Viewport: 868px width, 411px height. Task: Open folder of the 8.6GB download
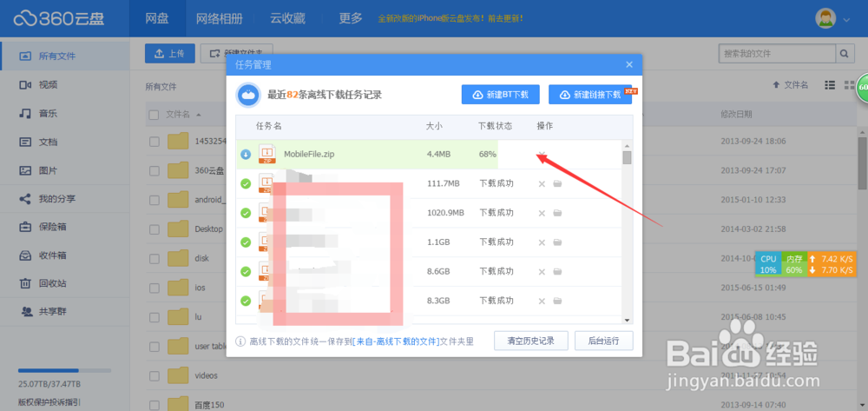pyautogui.click(x=557, y=271)
